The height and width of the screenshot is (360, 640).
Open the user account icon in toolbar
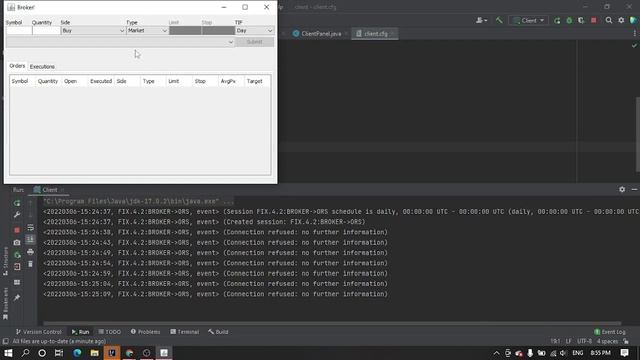coord(481,20)
